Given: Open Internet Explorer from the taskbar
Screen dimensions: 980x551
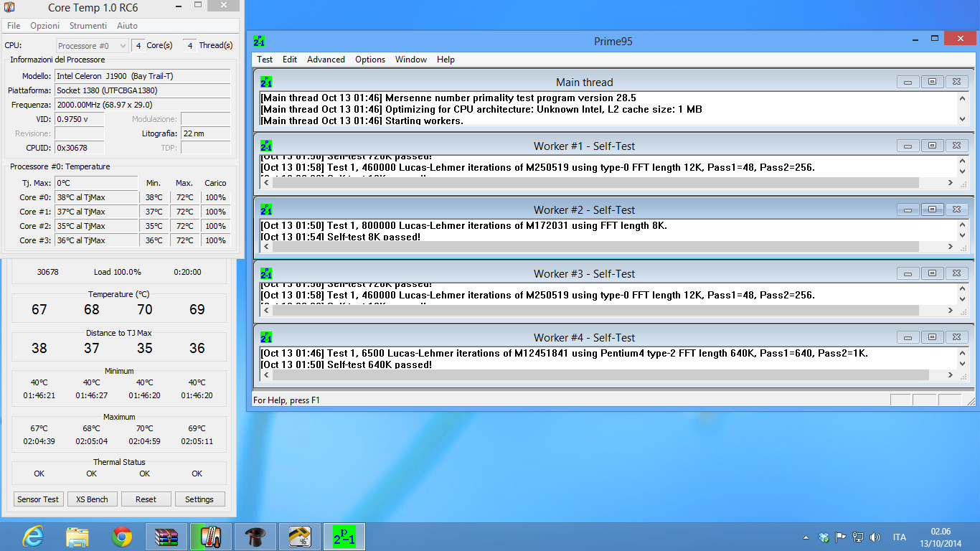Looking at the screenshot, I should point(32,536).
